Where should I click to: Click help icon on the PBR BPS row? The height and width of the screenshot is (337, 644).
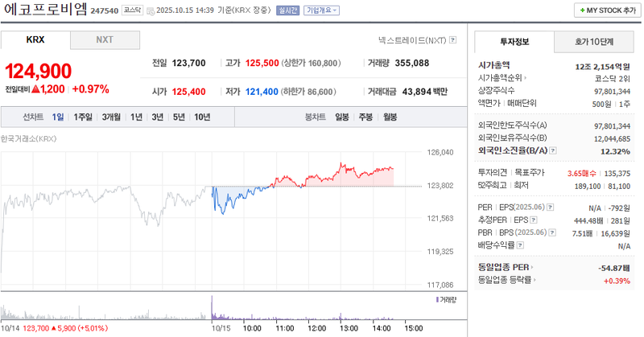click(x=551, y=232)
